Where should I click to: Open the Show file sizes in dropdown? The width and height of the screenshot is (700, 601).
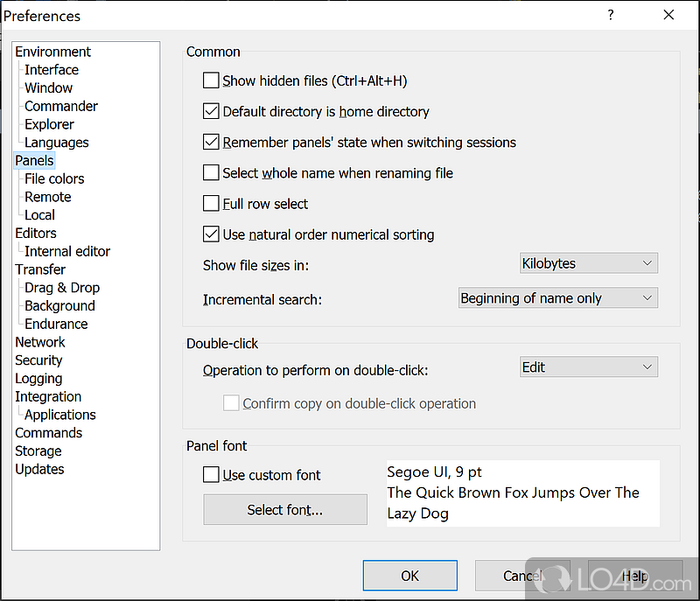pyautogui.click(x=587, y=263)
